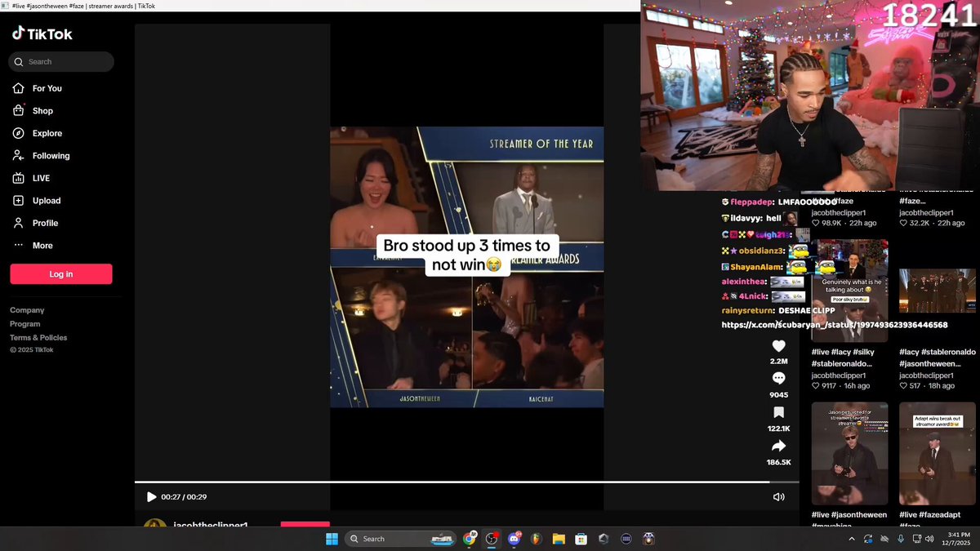Click the '#live #lacy #silky' video caption
The height and width of the screenshot is (551, 980).
tap(844, 358)
